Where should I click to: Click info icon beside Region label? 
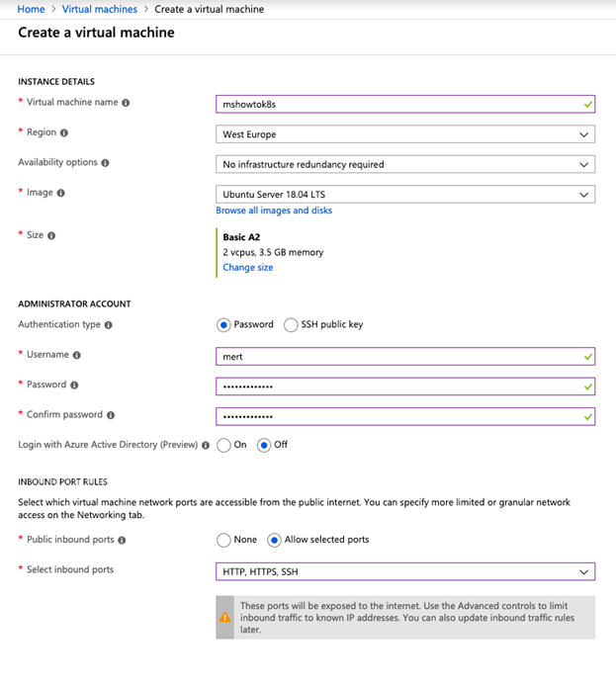(64, 132)
